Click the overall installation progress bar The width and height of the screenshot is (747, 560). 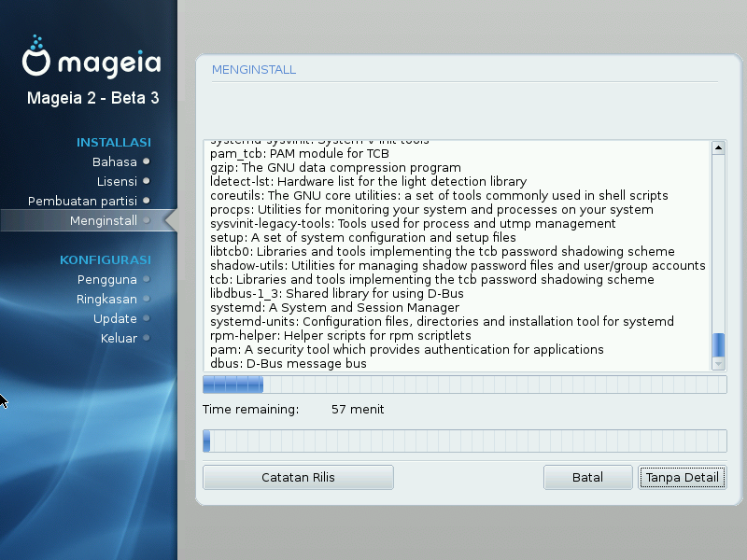pos(465,441)
